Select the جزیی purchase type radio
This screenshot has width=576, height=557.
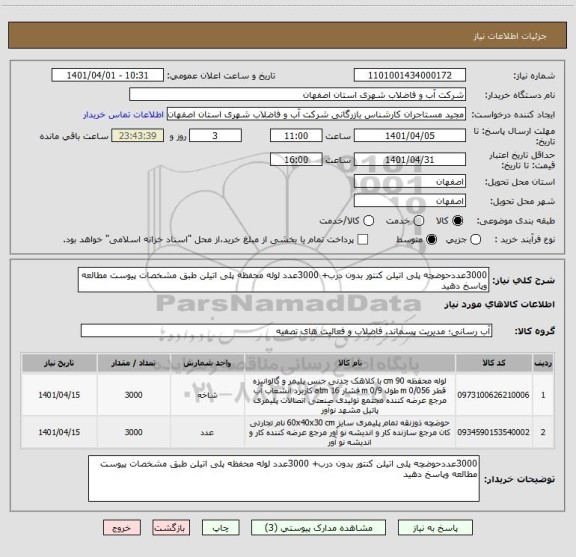point(476,240)
